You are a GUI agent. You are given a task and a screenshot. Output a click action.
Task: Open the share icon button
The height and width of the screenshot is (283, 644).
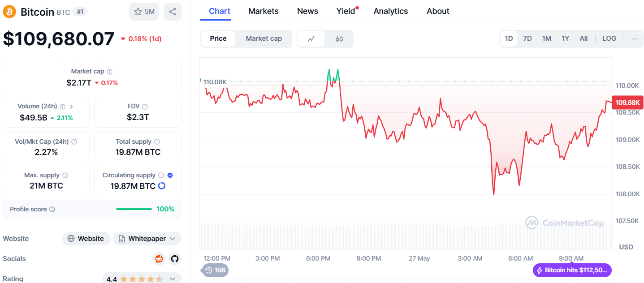click(x=173, y=12)
